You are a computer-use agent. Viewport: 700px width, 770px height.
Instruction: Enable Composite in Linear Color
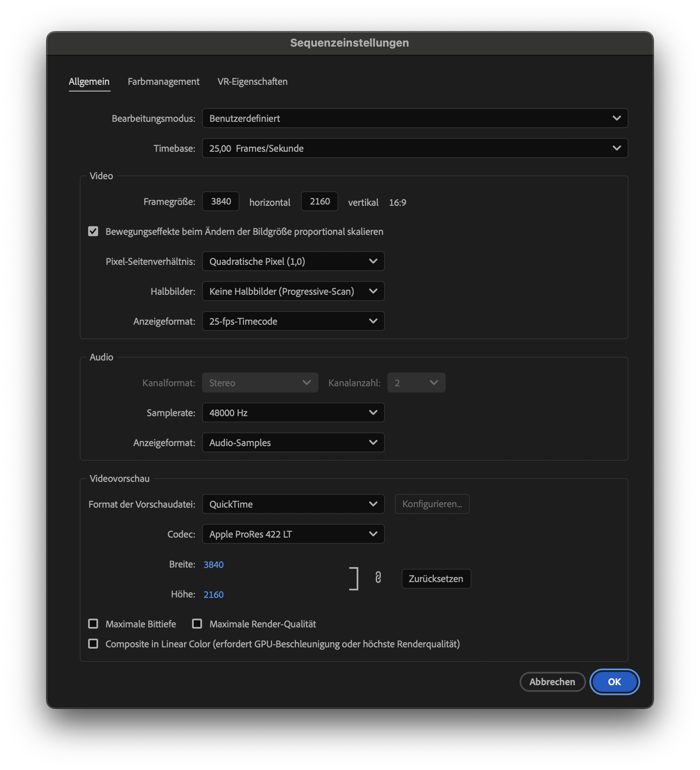(x=93, y=644)
